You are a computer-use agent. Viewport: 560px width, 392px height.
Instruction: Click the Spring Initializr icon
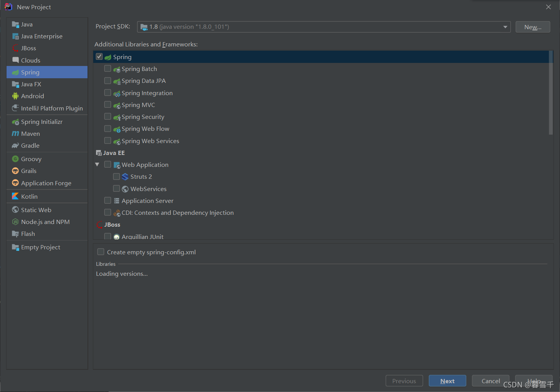coord(15,122)
